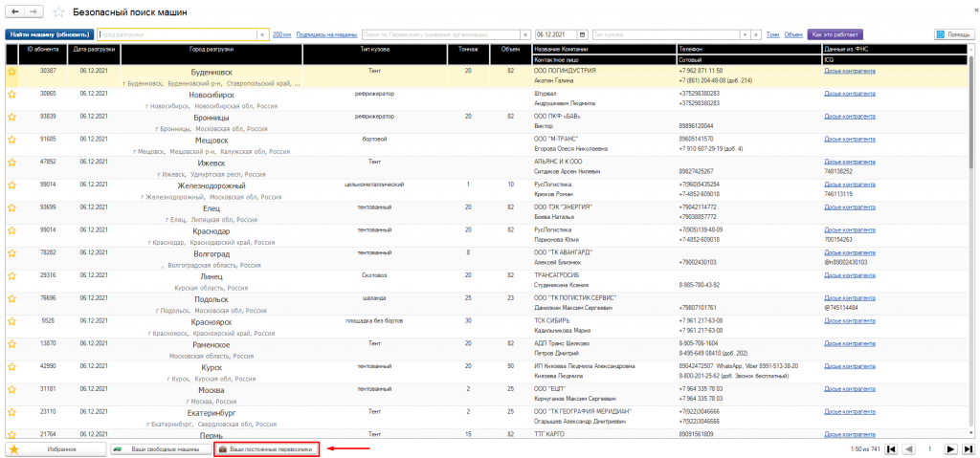Star the Линец row as favorite
Screen dimensions: 980x458
coord(11,275)
